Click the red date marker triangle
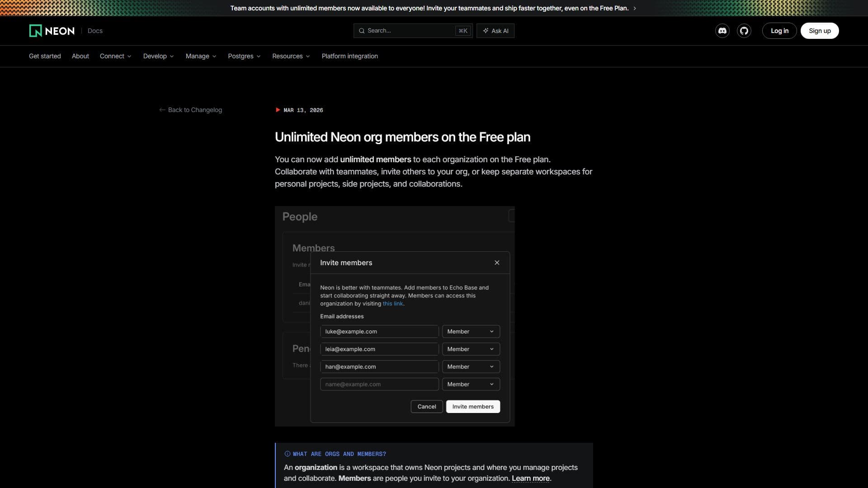Viewport: 868px width, 488px height. [278, 110]
